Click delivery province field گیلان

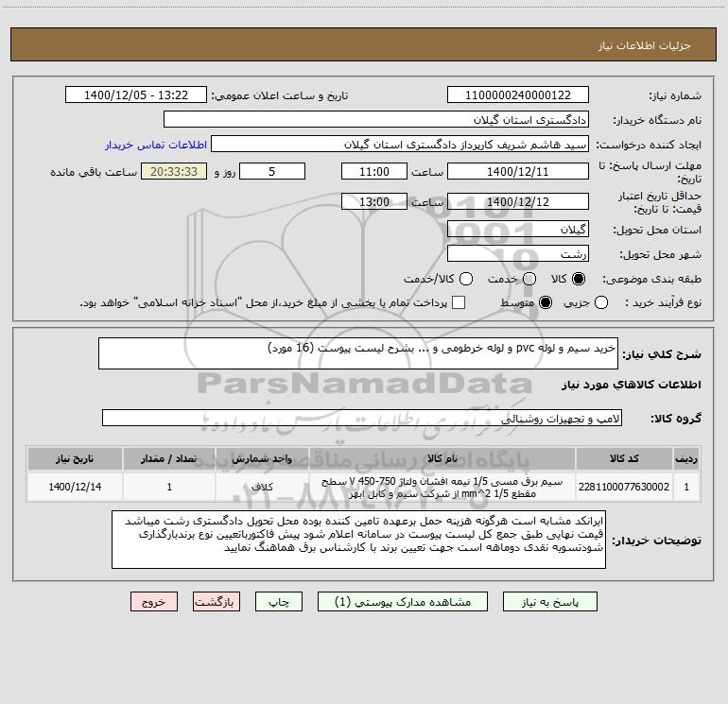(x=518, y=230)
